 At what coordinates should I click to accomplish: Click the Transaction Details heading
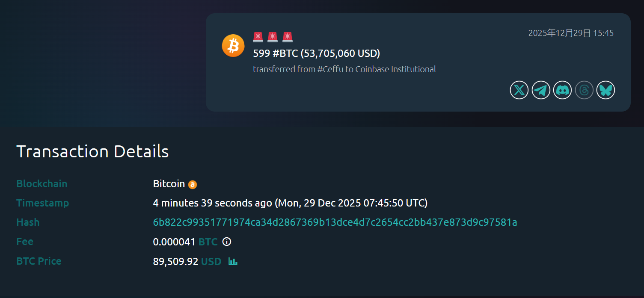[x=92, y=151]
